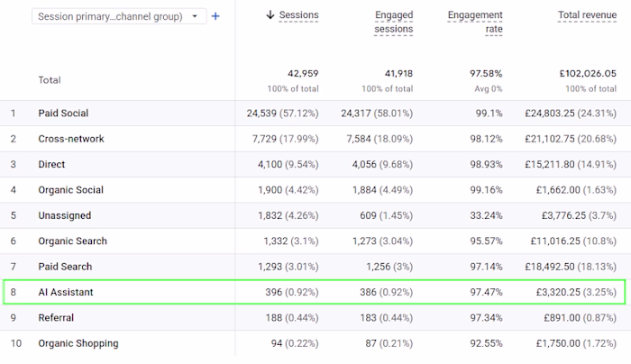Click Organic Social revenue £1,662.00
Viewport: 631px width, 364px height.
[558, 190]
